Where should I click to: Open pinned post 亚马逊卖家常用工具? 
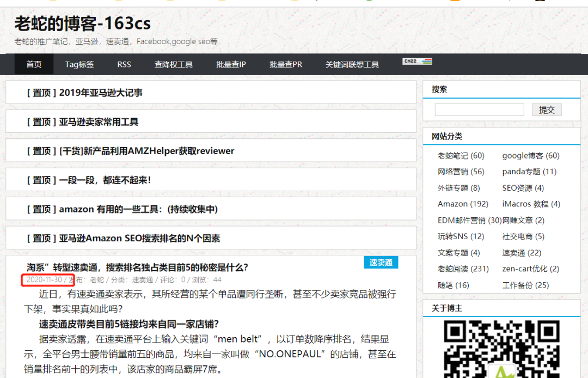(99, 122)
